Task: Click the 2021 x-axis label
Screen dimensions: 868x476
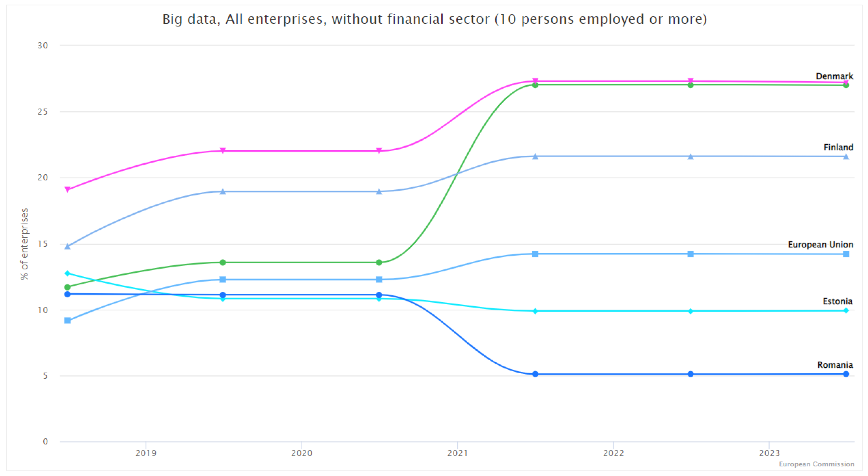Action: [457, 453]
